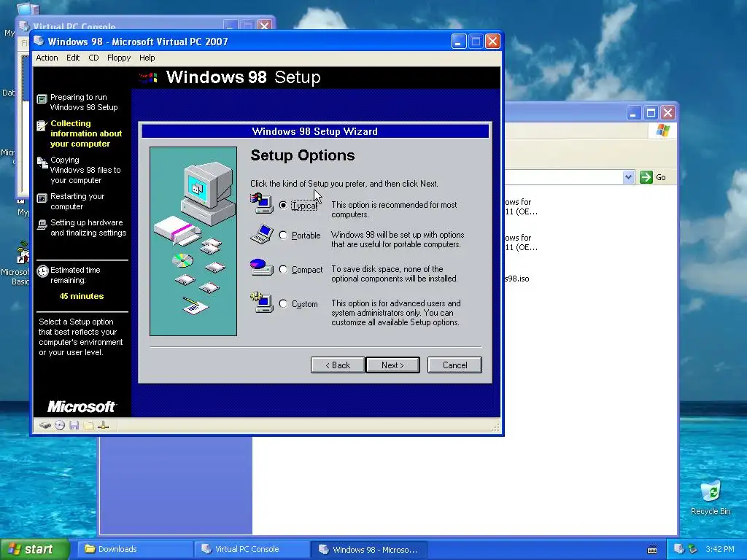747x560 pixels.
Task: Click the shared folders status icon
Action: coord(88,425)
